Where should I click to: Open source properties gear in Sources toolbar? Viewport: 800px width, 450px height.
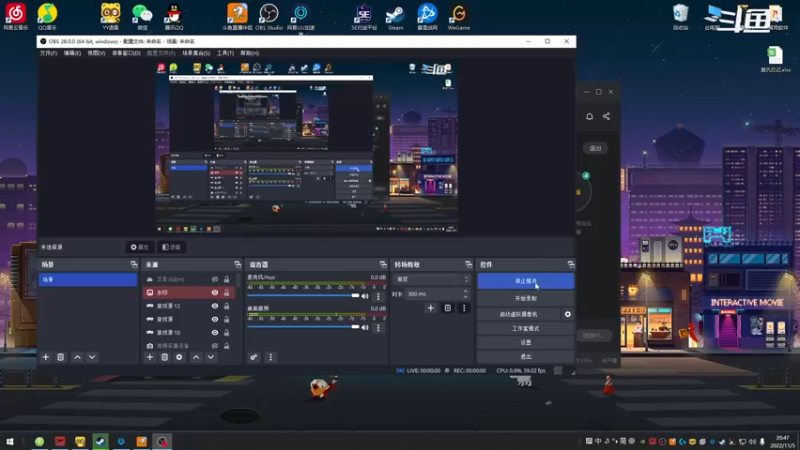(179, 357)
